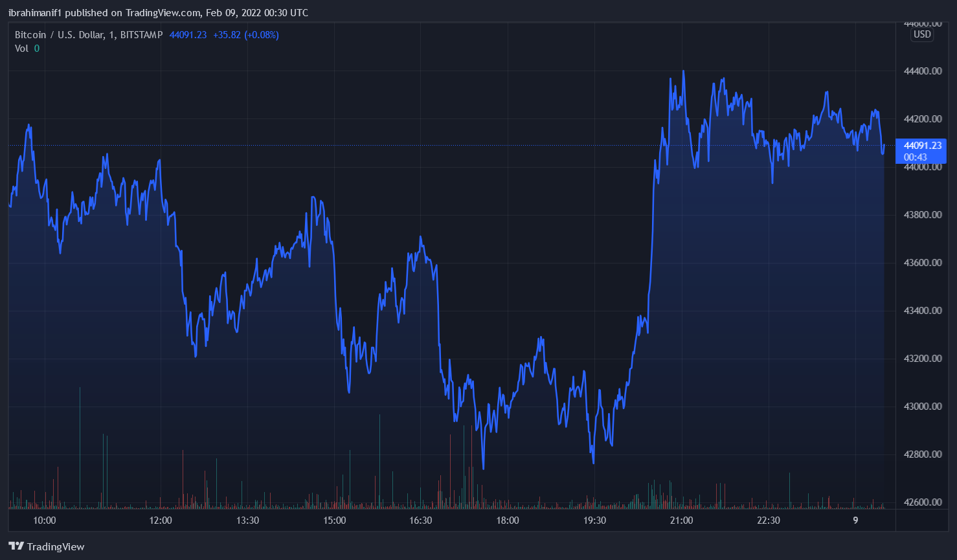Click the 43200.00 price axis label
Image resolution: width=957 pixels, height=560 pixels.
click(922, 359)
